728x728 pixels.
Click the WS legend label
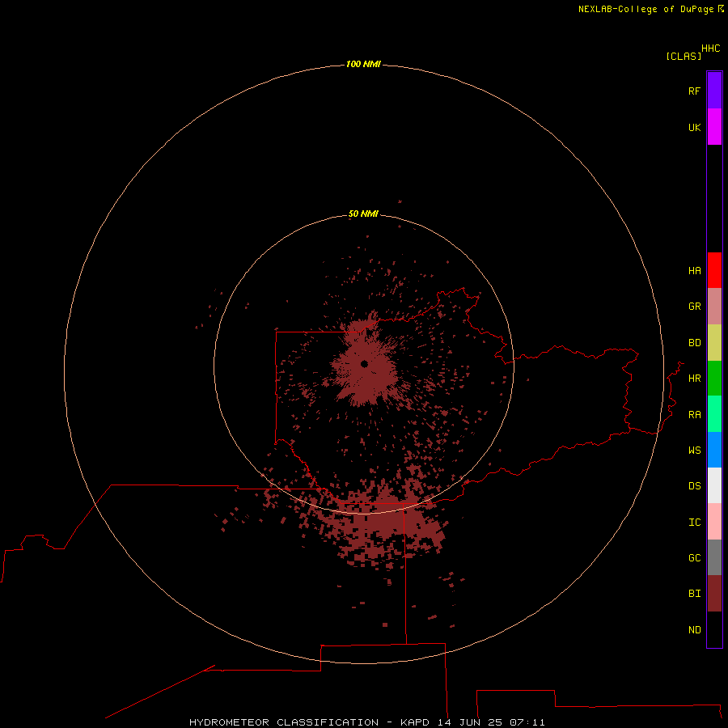(x=694, y=450)
